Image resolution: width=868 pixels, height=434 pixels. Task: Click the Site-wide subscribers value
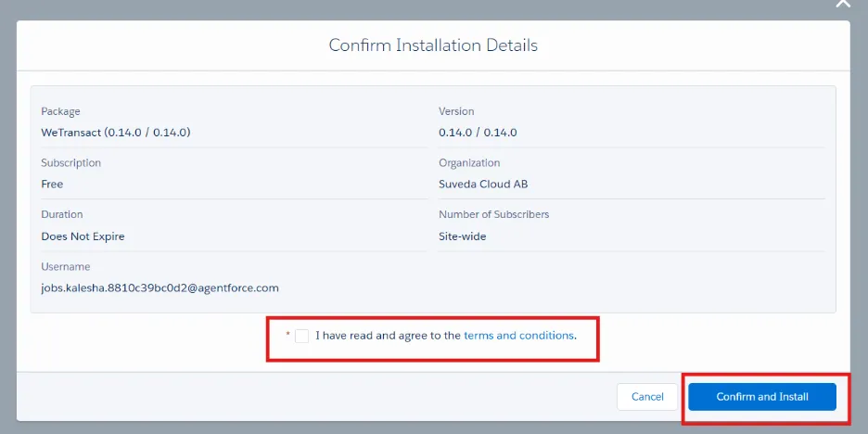pos(462,236)
